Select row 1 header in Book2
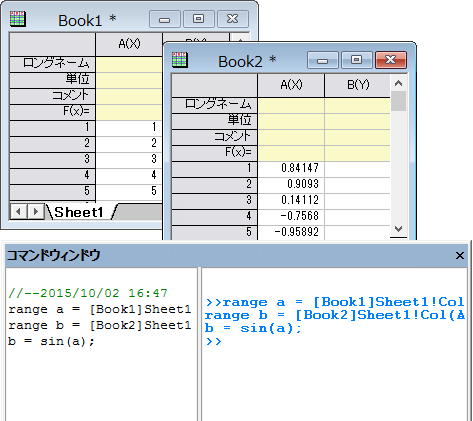The height and width of the screenshot is (421, 473). point(214,169)
